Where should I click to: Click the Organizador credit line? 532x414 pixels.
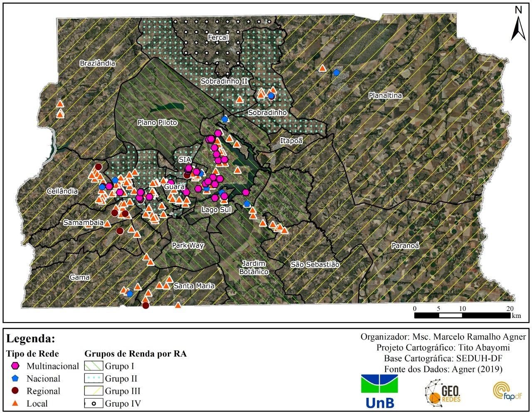coord(443,337)
